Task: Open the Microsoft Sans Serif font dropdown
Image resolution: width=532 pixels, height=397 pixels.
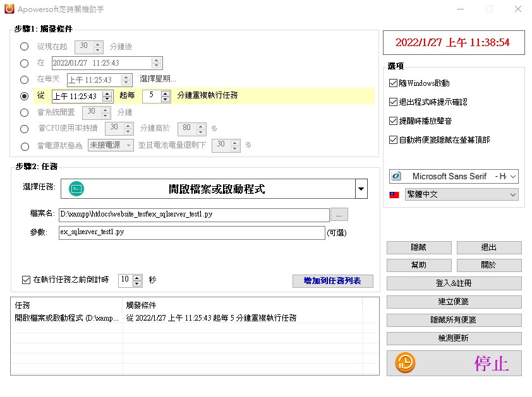Action: pyautogui.click(x=513, y=176)
